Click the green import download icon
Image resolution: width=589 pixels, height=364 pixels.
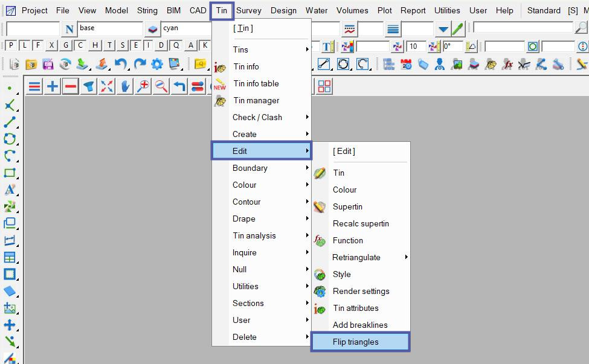(x=82, y=64)
